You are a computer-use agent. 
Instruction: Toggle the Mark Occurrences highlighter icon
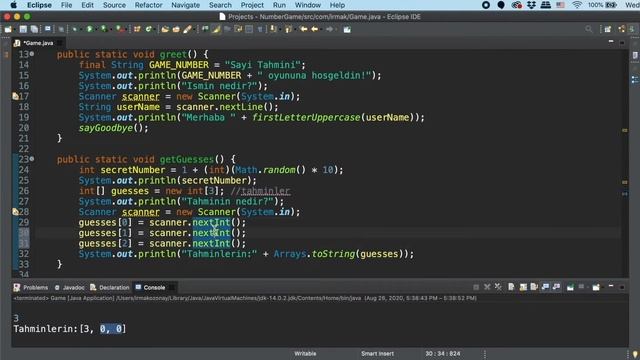click(x=216, y=29)
